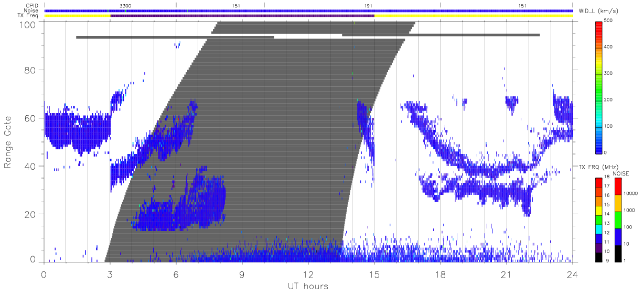
Task: Click the orange swatch of the NOISE legend
Action: point(619,203)
